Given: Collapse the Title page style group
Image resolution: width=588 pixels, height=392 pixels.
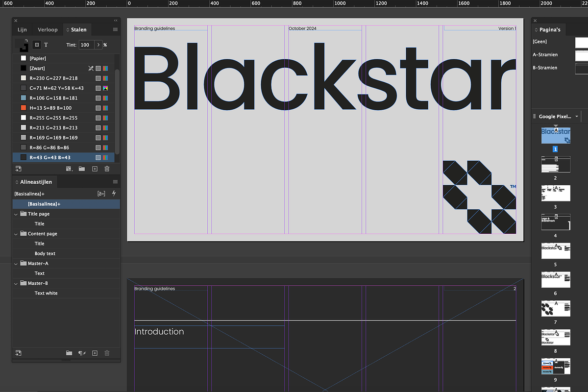Looking at the screenshot, I should click(x=16, y=214).
